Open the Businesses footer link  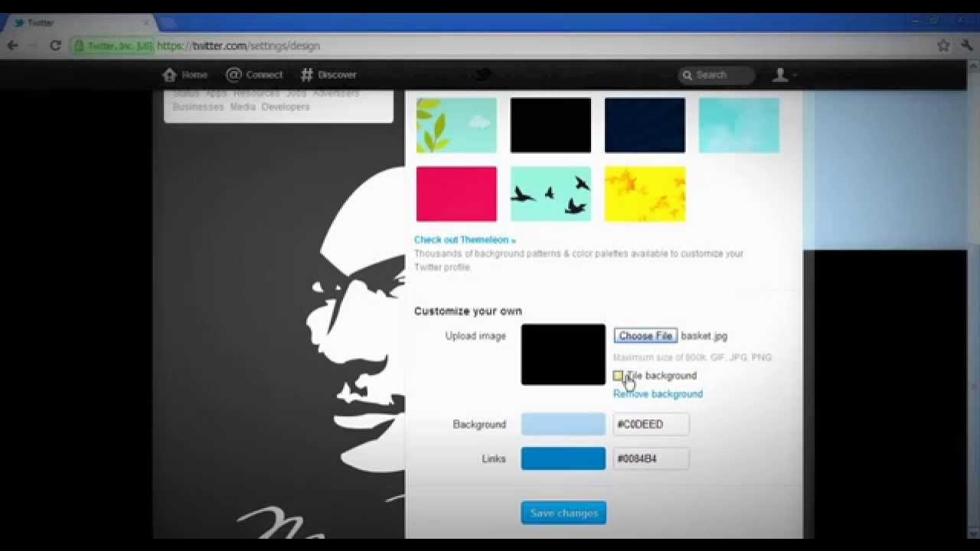(198, 107)
